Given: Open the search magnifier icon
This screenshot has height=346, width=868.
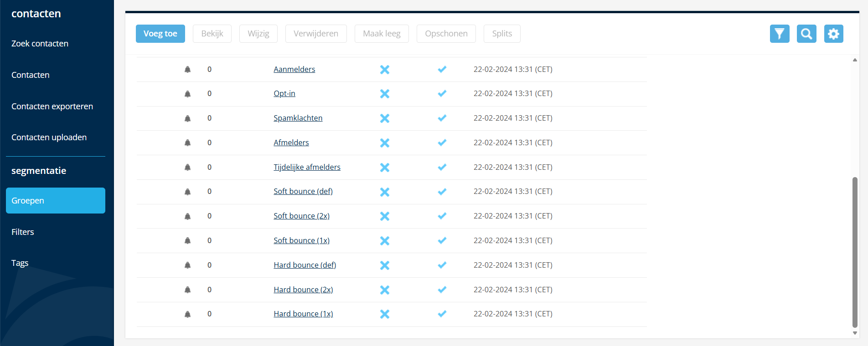Looking at the screenshot, I should [806, 34].
